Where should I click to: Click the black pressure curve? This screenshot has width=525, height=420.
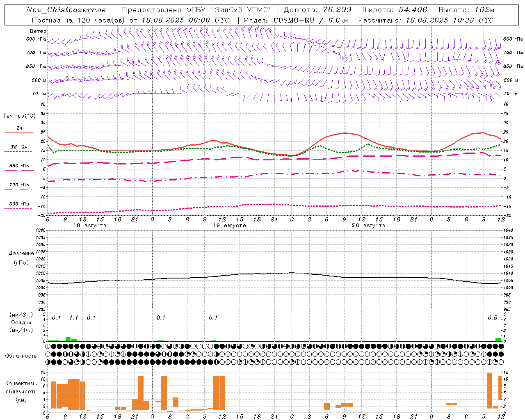pyautogui.click(x=291, y=273)
